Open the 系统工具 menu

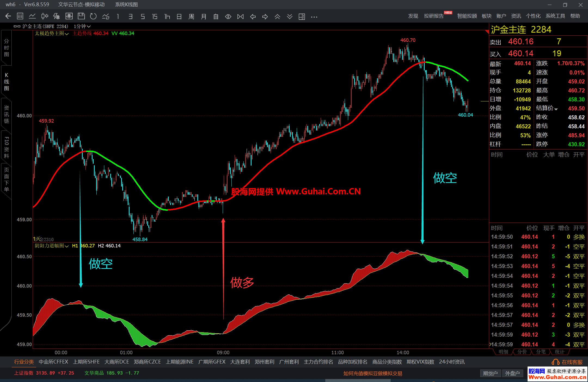click(555, 16)
